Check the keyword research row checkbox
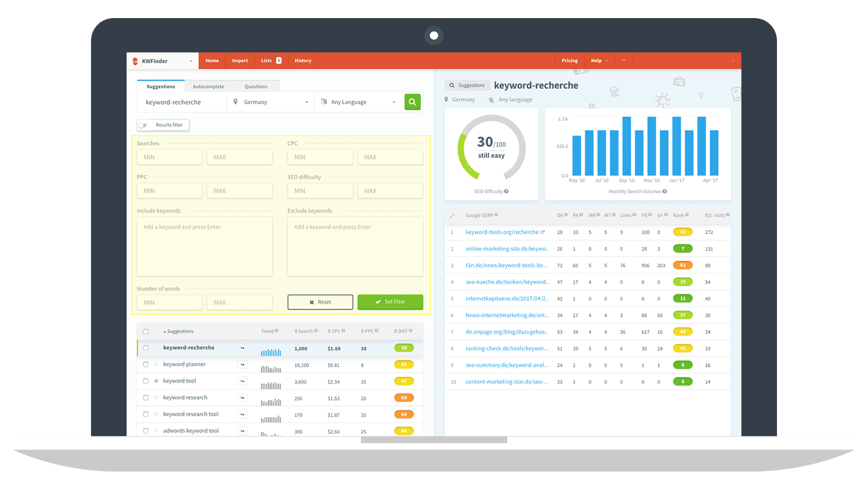The height and width of the screenshot is (489, 868). click(x=146, y=397)
